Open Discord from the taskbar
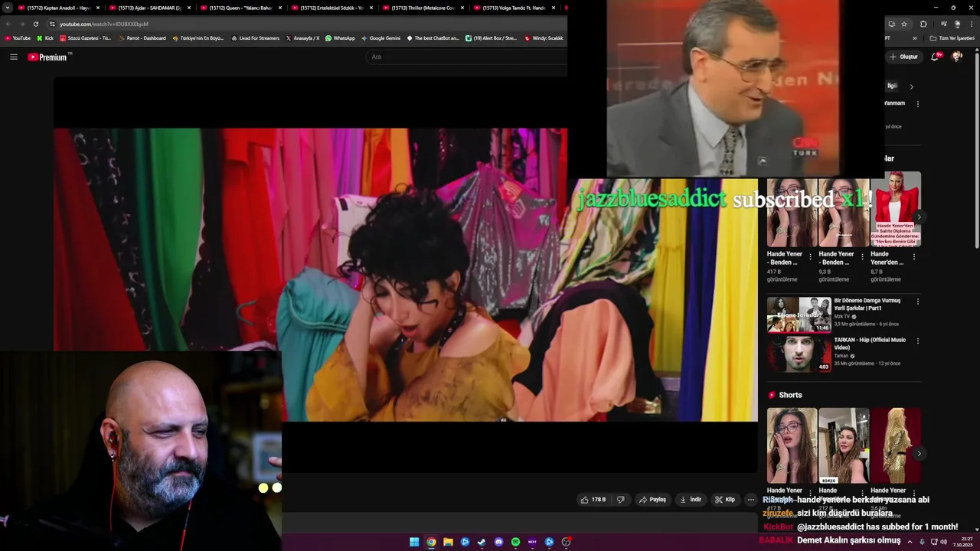The image size is (980, 551). tap(498, 542)
